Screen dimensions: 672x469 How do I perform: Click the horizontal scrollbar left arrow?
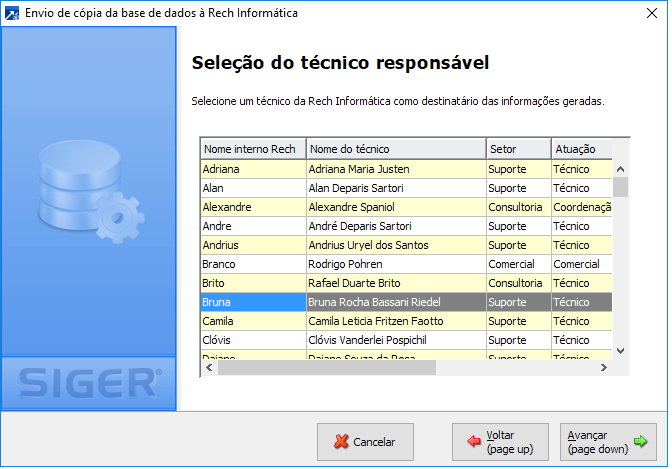[209, 367]
